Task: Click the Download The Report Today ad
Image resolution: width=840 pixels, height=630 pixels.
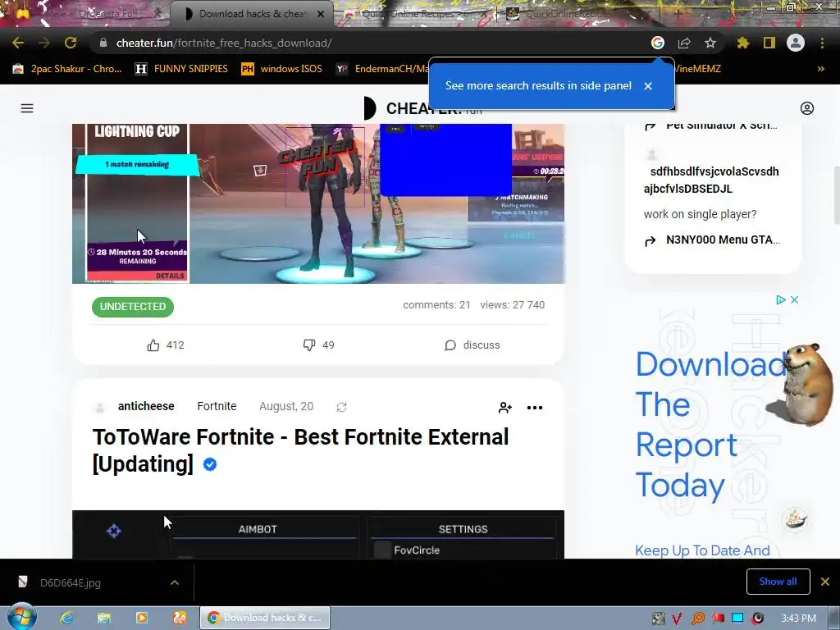Action: click(710, 425)
